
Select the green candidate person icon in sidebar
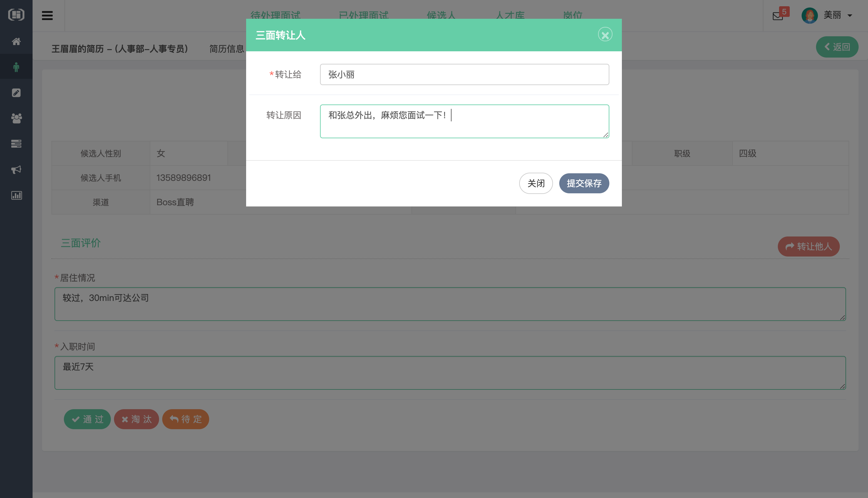(x=16, y=67)
